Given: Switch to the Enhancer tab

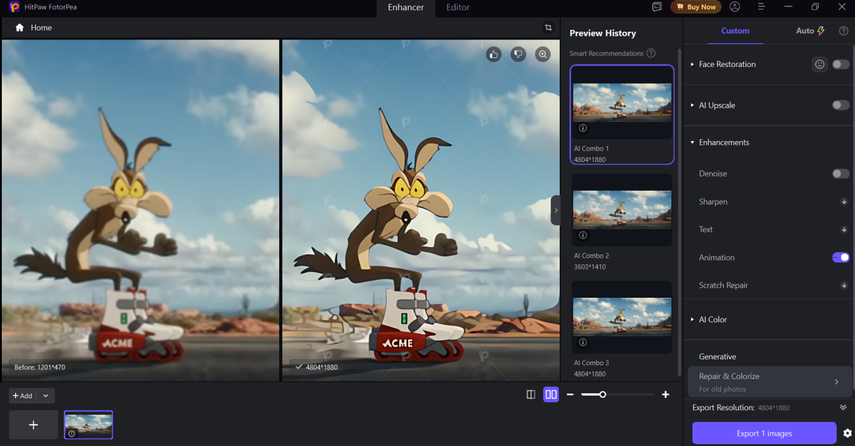Looking at the screenshot, I should coord(406,8).
